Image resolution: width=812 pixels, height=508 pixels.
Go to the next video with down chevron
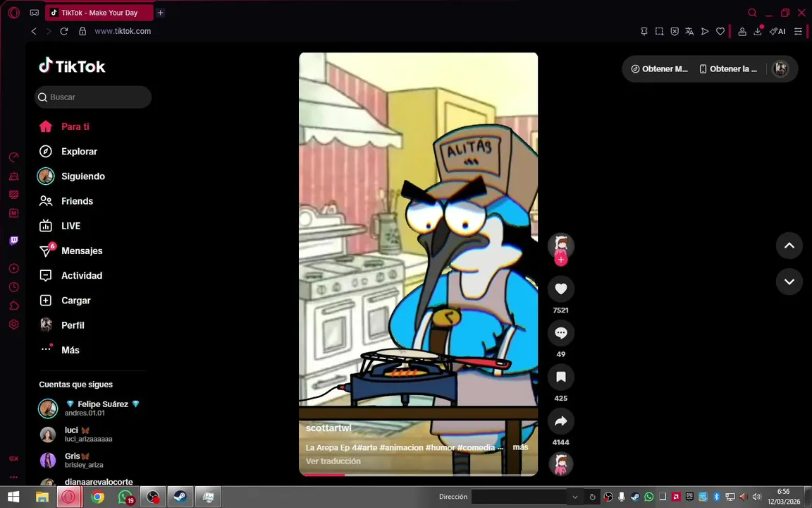coord(789,282)
